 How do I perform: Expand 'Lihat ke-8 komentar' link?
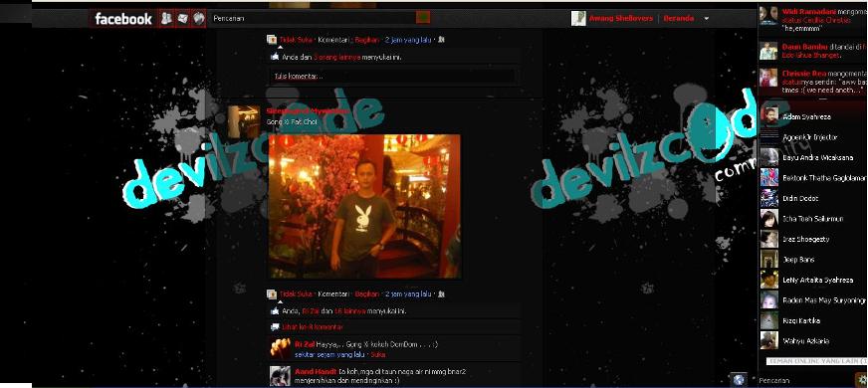[313, 327]
